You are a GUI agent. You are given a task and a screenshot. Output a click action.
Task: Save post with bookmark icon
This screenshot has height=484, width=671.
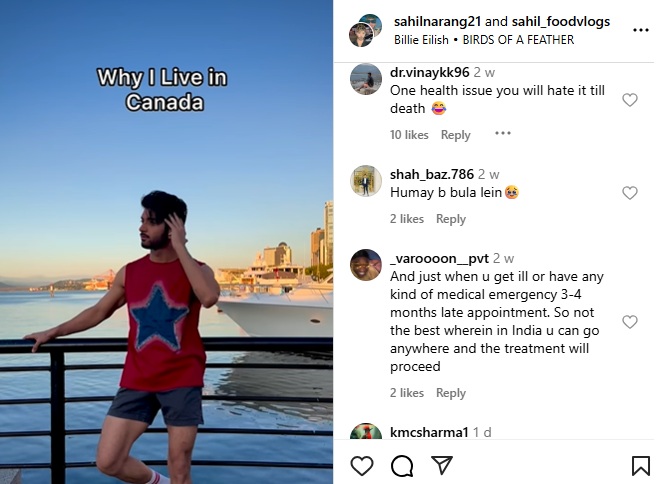point(641,466)
